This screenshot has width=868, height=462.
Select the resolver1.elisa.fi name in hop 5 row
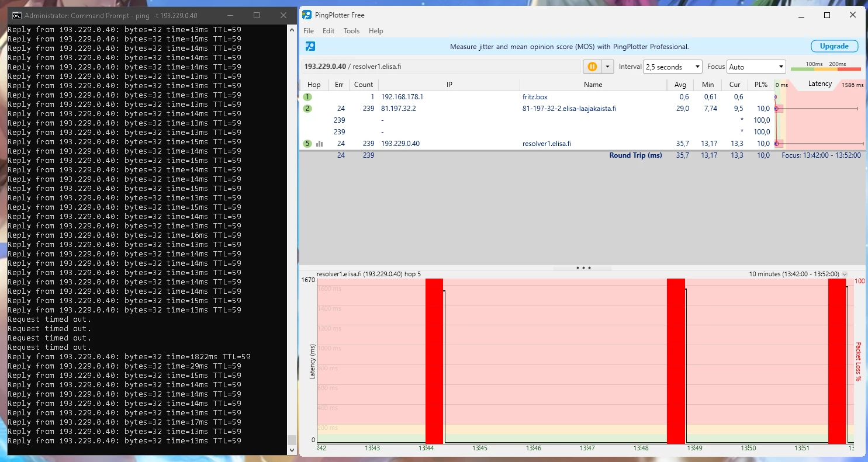[547, 144]
